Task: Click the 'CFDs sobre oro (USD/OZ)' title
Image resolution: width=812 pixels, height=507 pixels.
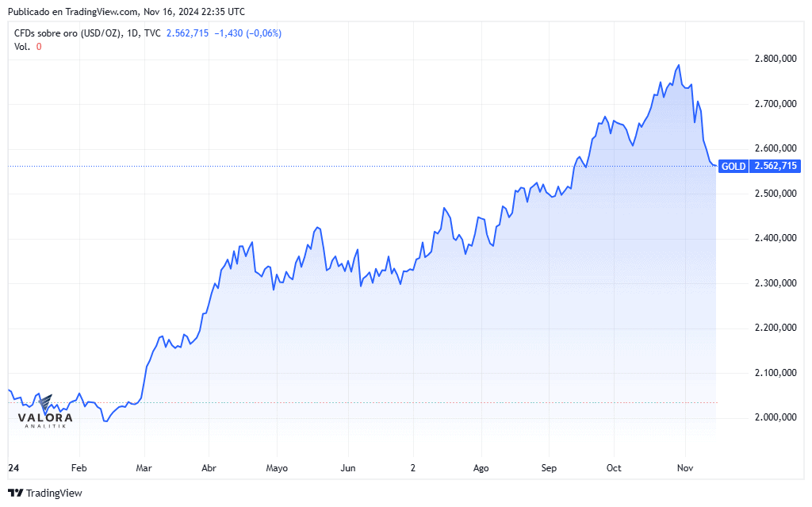Action: [x=68, y=33]
